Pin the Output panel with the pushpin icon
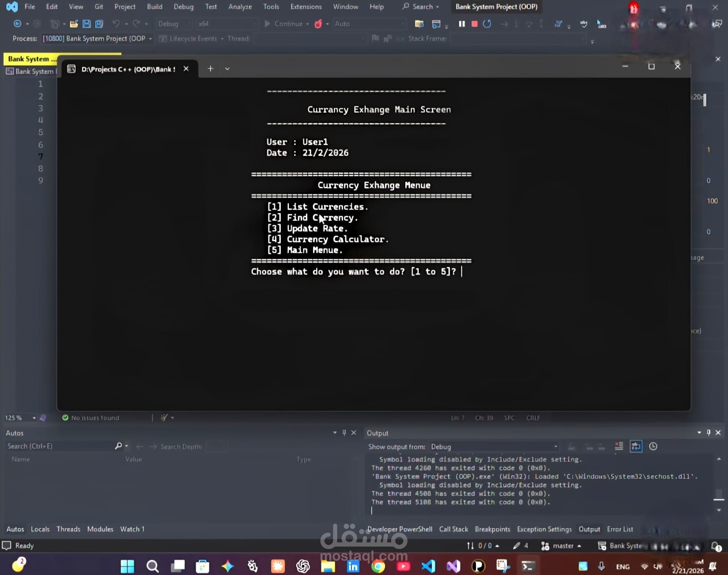 pos(708,433)
